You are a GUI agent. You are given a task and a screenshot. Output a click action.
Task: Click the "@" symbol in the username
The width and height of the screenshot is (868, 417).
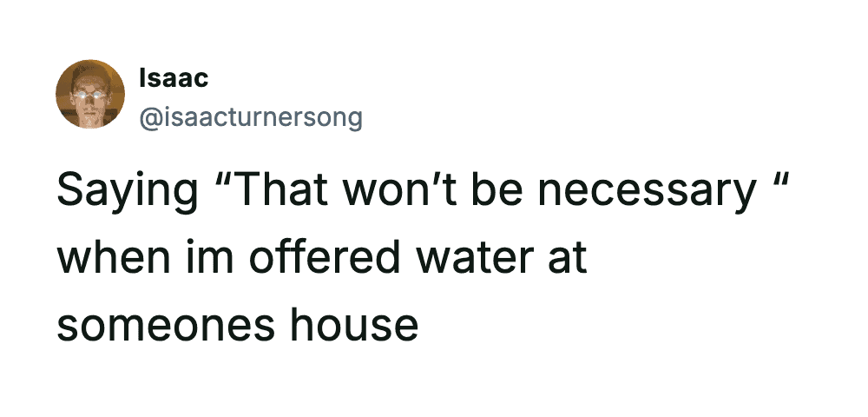coord(148,116)
